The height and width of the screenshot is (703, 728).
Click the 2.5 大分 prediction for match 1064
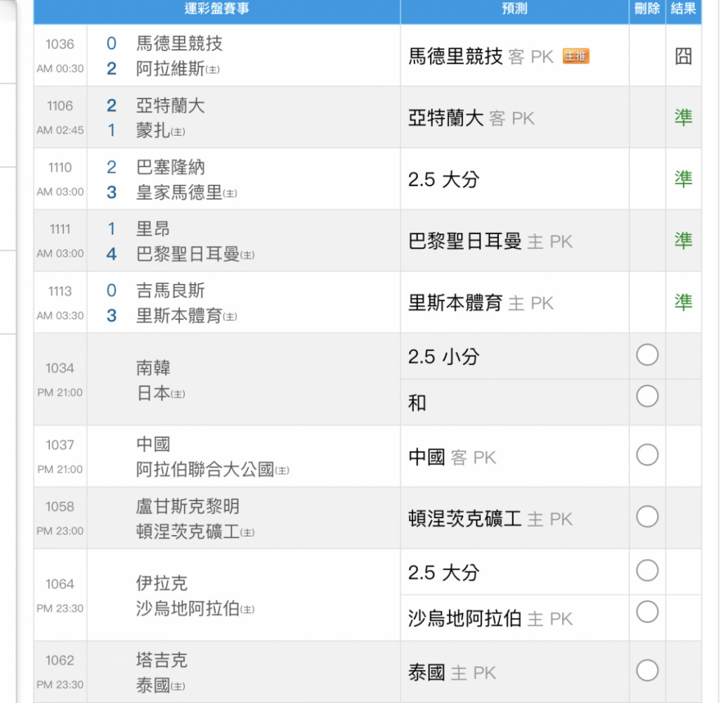(x=443, y=572)
